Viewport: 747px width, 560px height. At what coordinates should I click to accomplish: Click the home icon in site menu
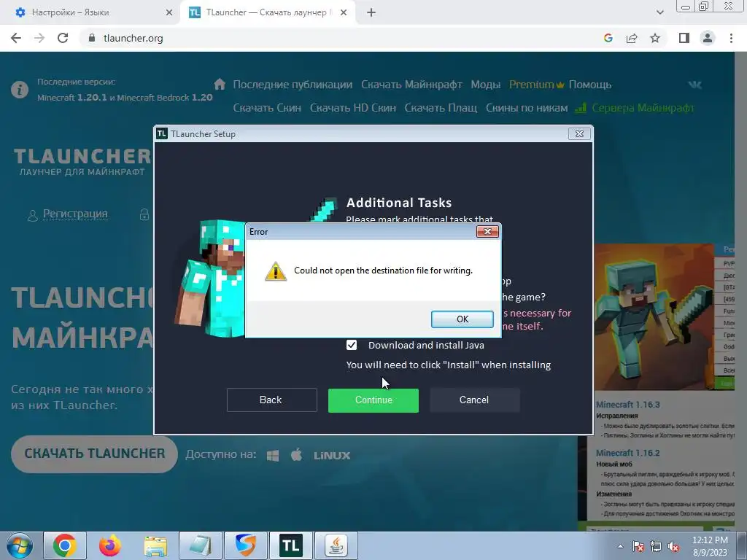[220, 85]
